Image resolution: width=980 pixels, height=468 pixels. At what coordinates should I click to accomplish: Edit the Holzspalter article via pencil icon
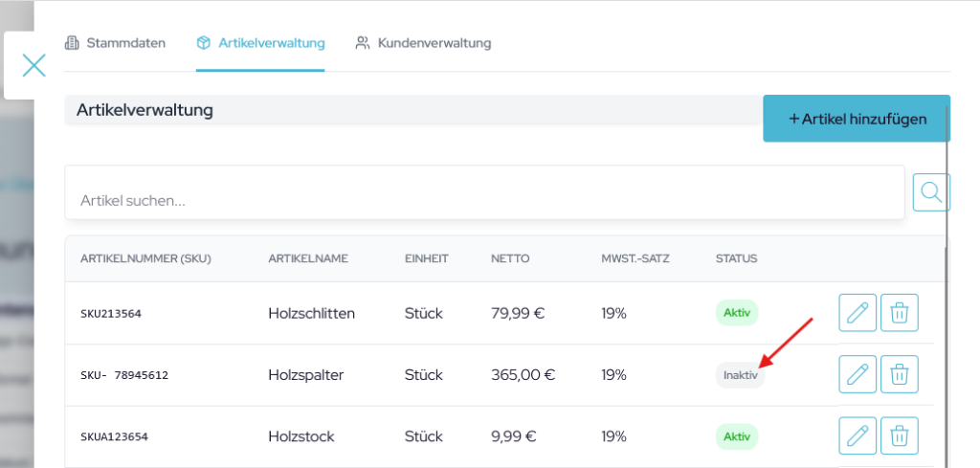click(x=857, y=374)
